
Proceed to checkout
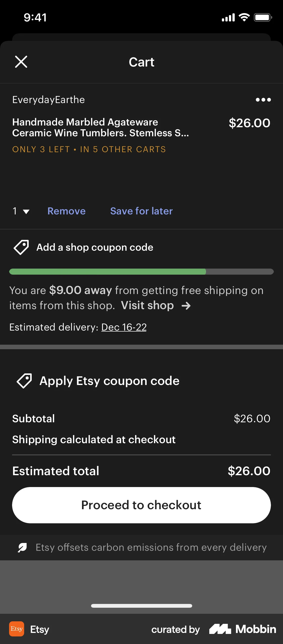[x=141, y=505]
